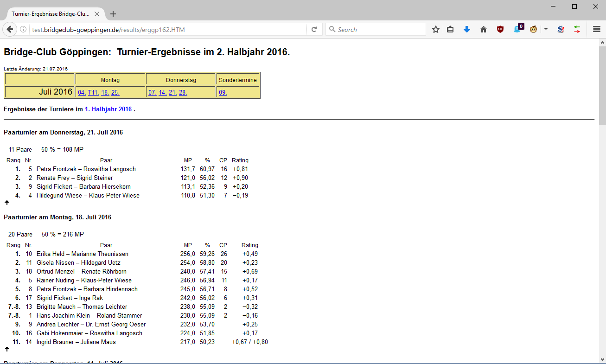Image resolution: width=606 pixels, height=364 pixels.
Task: Open Thursday link 14.
Action: click(x=162, y=92)
